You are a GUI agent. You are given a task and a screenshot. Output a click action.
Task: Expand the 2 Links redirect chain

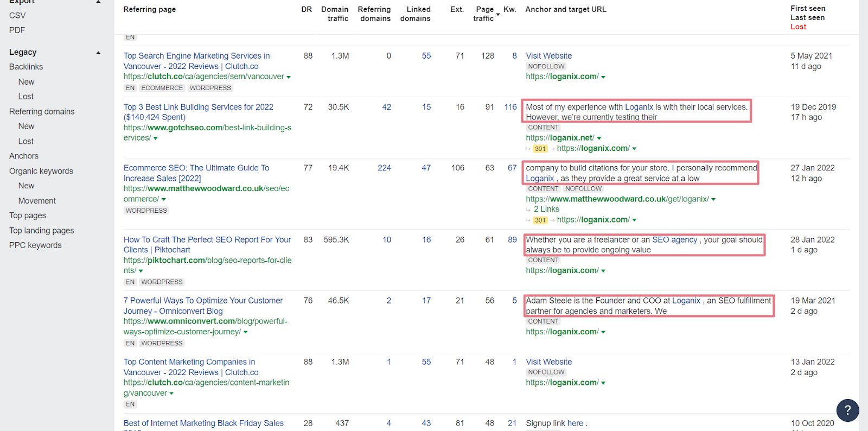coord(546,209)
